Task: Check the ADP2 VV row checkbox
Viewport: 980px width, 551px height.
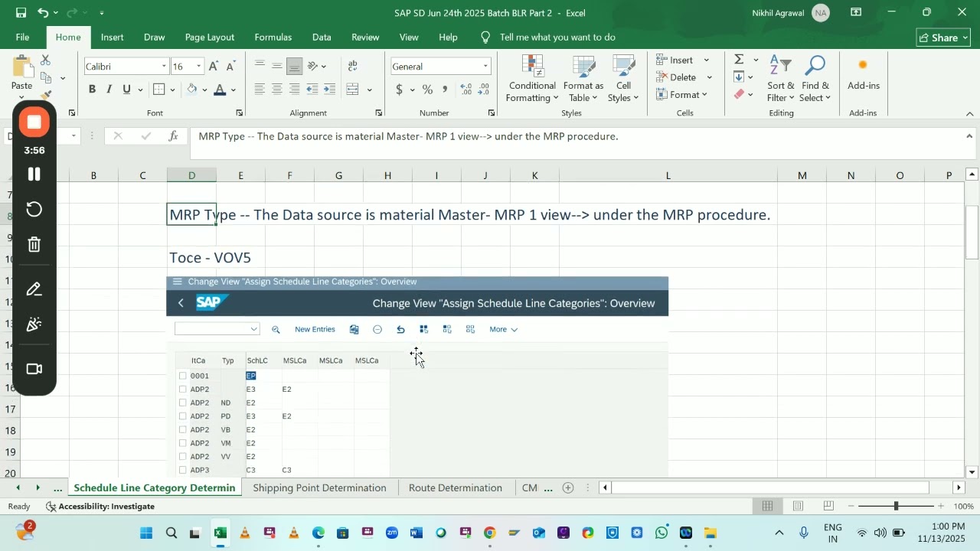Action: tap(182, 457)
